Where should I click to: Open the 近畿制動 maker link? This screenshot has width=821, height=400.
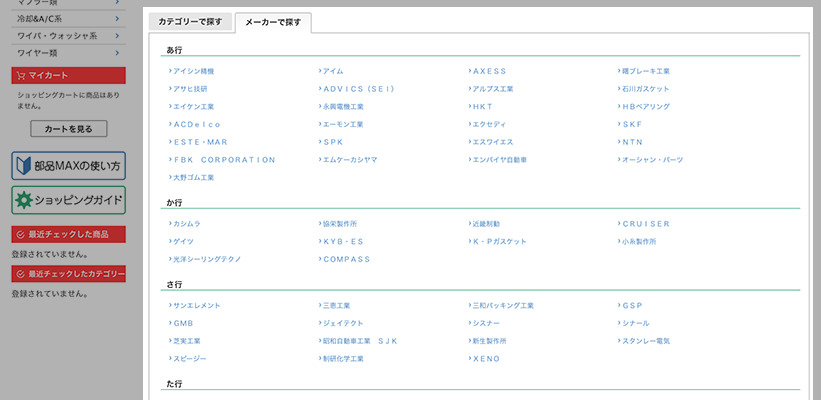point(484,224)
